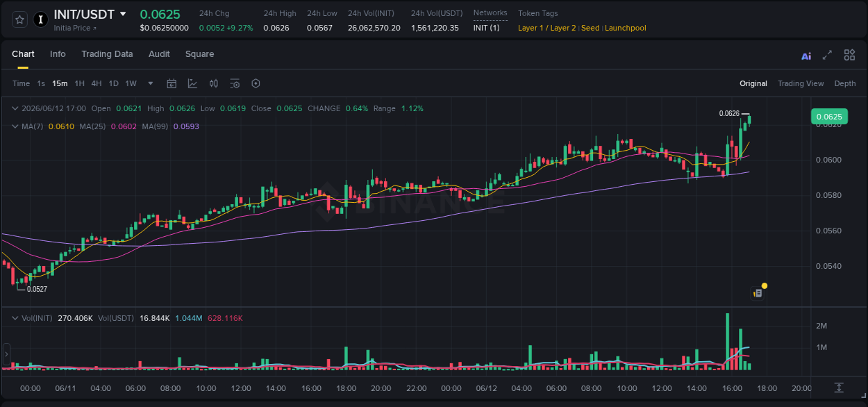Open the go-to-date calendar icon

click(x=172, y=83)
